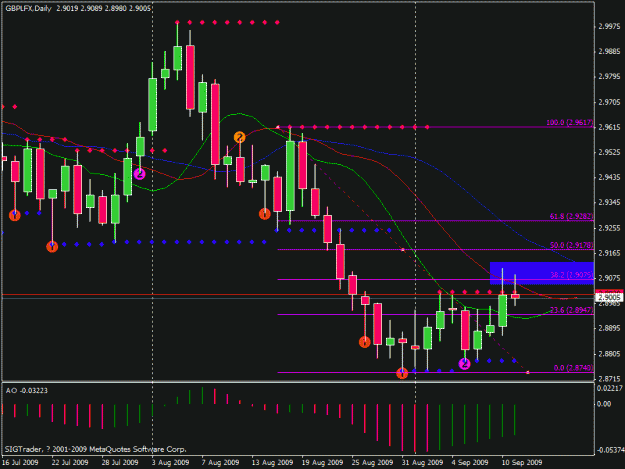
Task: Select the 38.2 (2.9075) Fibonacci level label
Action: [572, 275]
